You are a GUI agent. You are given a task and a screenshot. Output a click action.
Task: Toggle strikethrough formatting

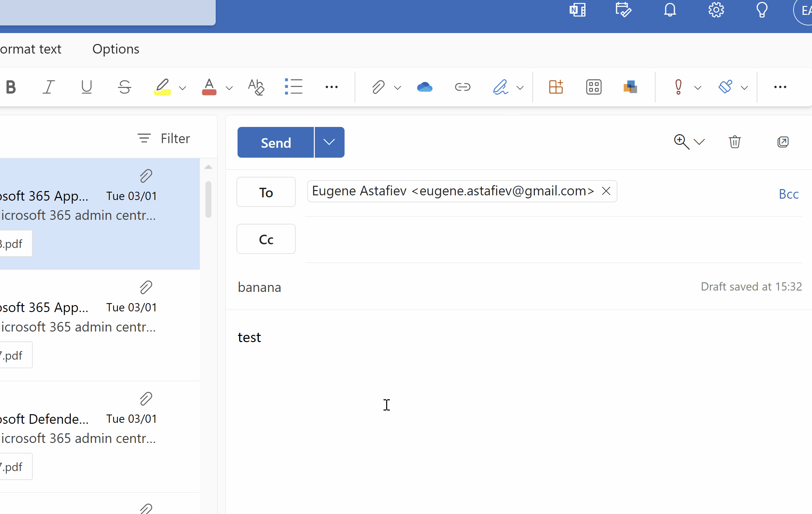(x=124, y=87)
